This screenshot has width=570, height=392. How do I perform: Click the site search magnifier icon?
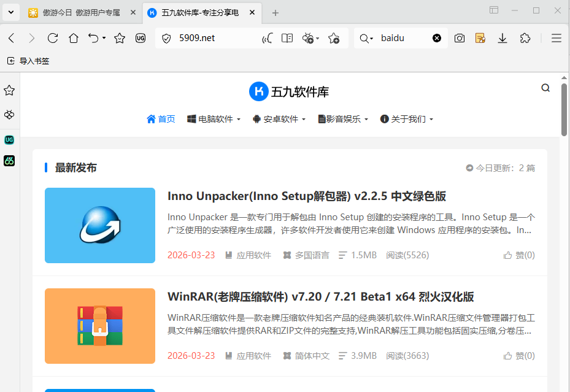(x=545, y=88)
